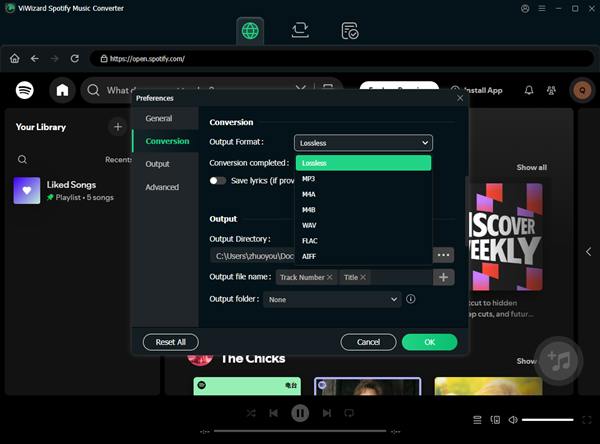The height and width of the screenshot is (444, 600).
Task: Skip to previous track
Action: (x=274, y=413)
